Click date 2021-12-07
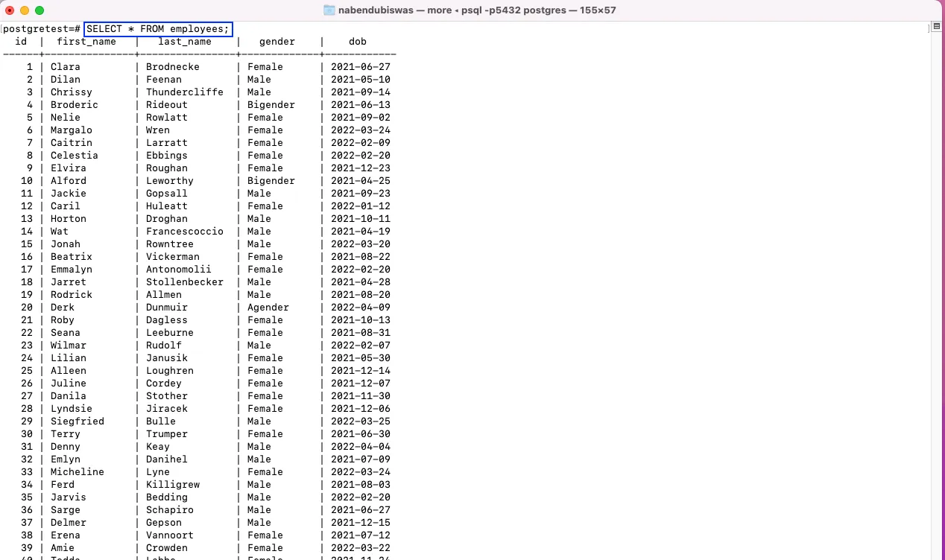Viewport: 945px width, 560px height. 361,384
